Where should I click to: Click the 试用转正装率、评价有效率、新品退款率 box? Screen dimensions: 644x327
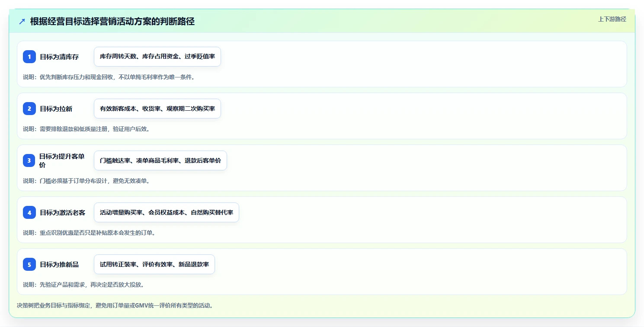pos(154,264)
